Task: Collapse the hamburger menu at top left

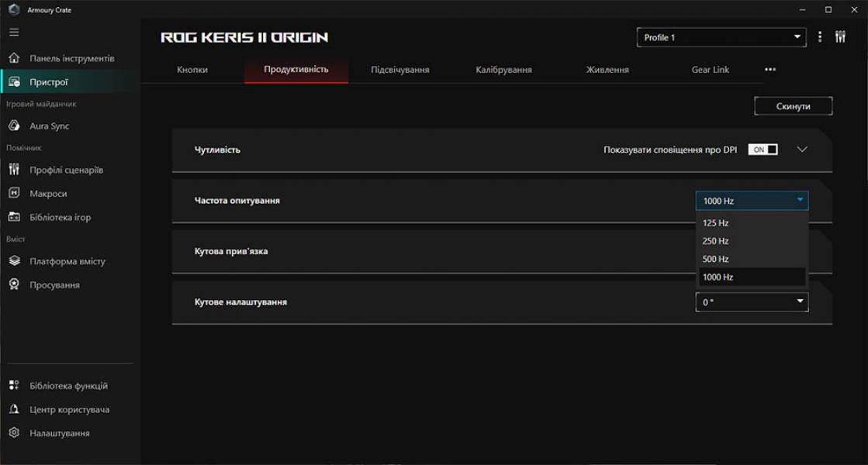Action: tap(13, 32)
